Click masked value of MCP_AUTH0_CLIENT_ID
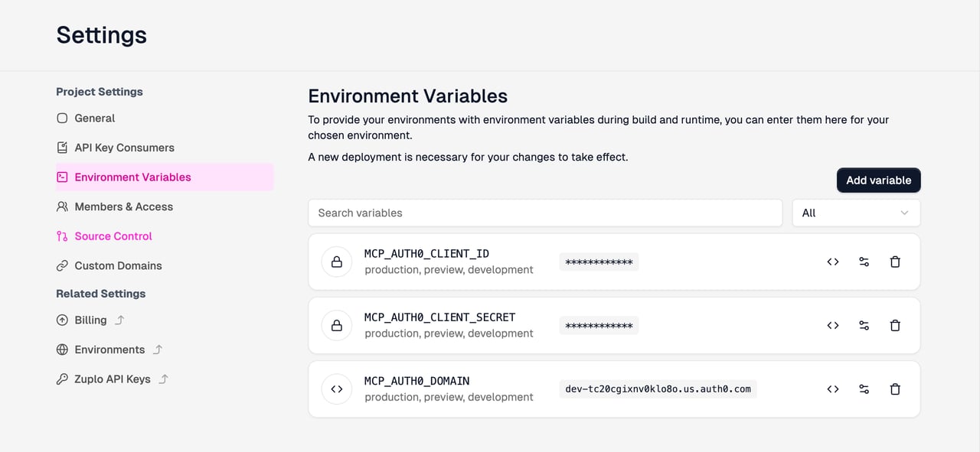Image resolution: width=980 pixels, height=452 pixels. point(599,262)
